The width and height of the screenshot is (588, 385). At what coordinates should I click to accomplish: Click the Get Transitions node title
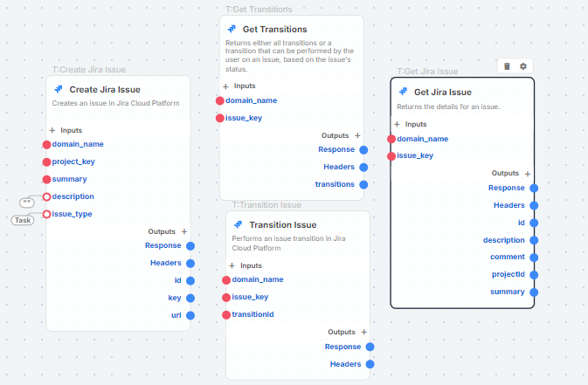click(275, 29)
